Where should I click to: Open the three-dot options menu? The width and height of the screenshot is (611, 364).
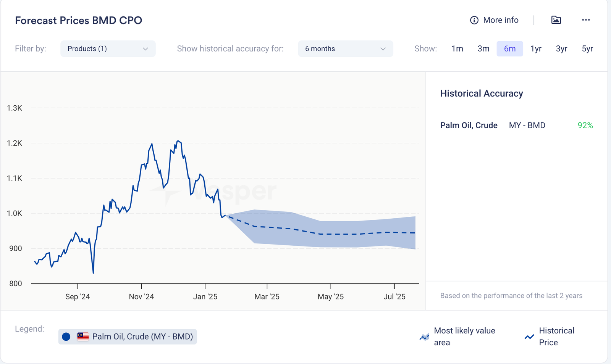[x=586, y=20]
